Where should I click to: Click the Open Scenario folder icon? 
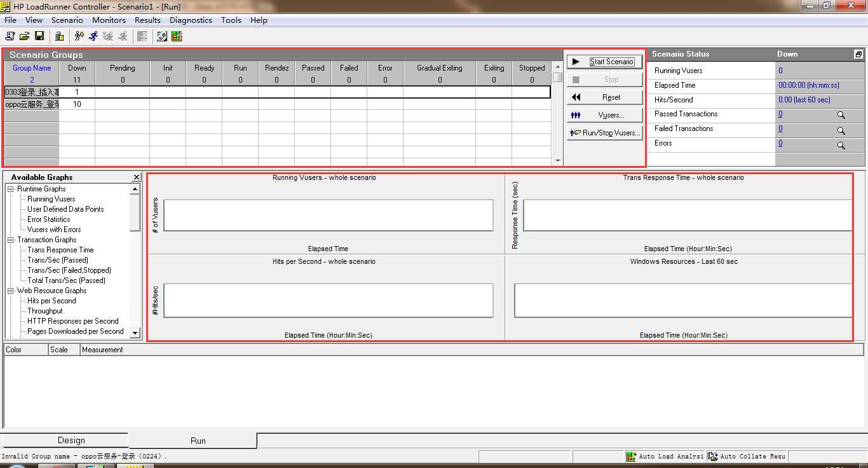(x=25, y=36)
